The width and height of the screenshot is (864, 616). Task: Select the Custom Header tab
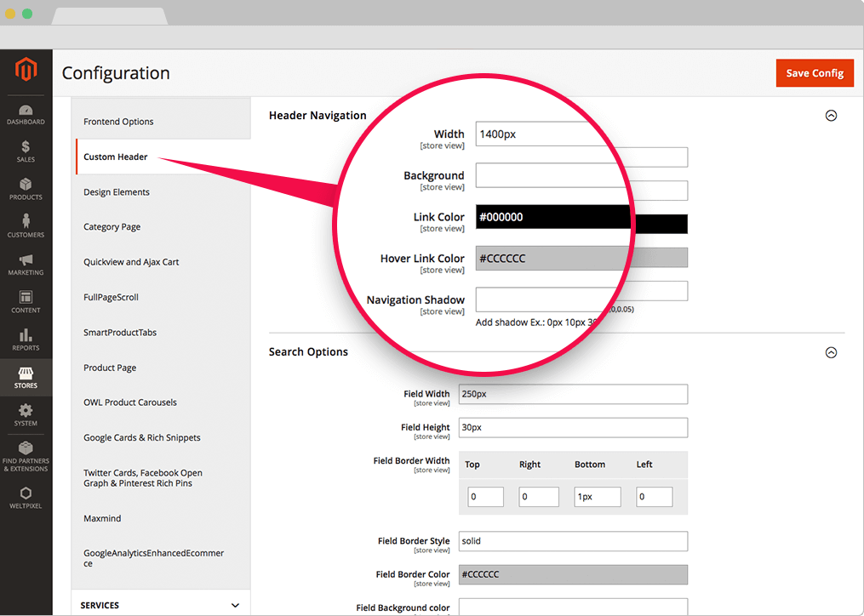(x=116, y=157)
